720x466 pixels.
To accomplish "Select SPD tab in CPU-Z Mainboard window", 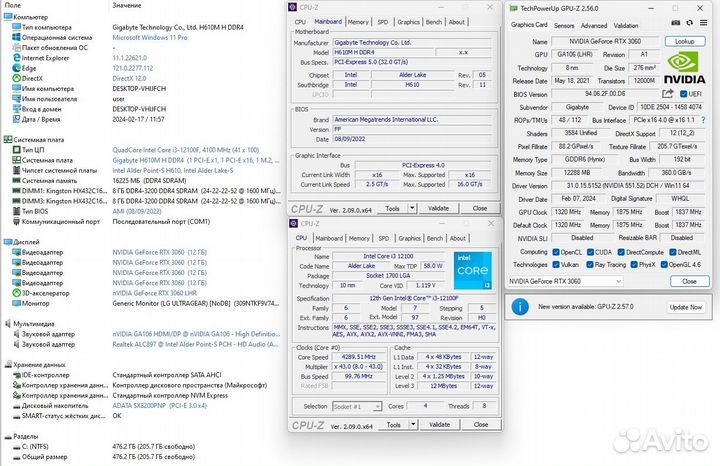I will click(382, 22).
